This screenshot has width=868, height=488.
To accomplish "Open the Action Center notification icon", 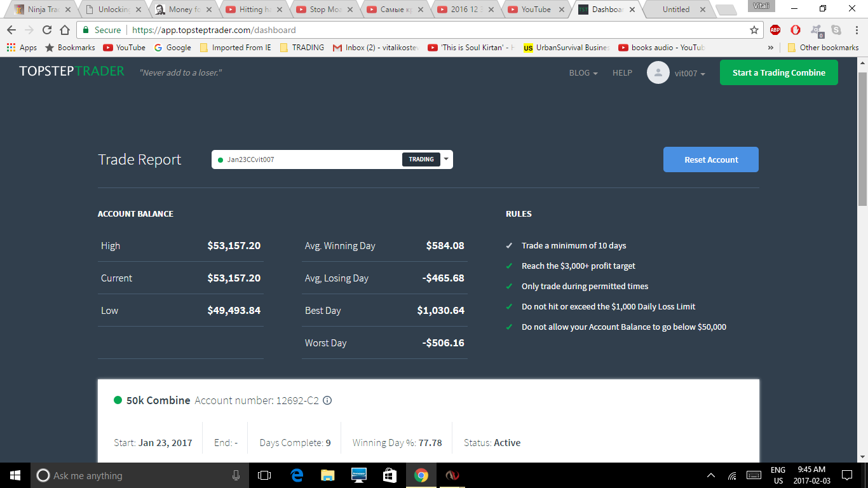I will coord(847,475).
